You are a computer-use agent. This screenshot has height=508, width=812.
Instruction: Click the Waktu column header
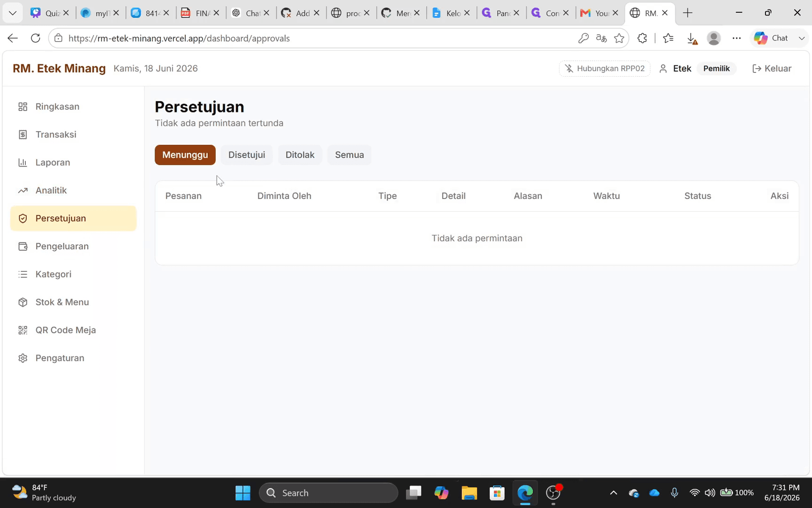point(606,196)
